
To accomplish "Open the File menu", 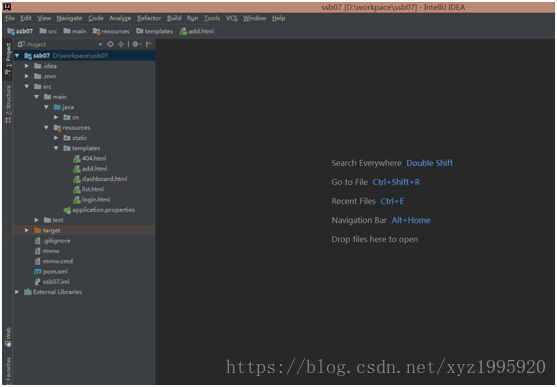I will coord(10,18).
